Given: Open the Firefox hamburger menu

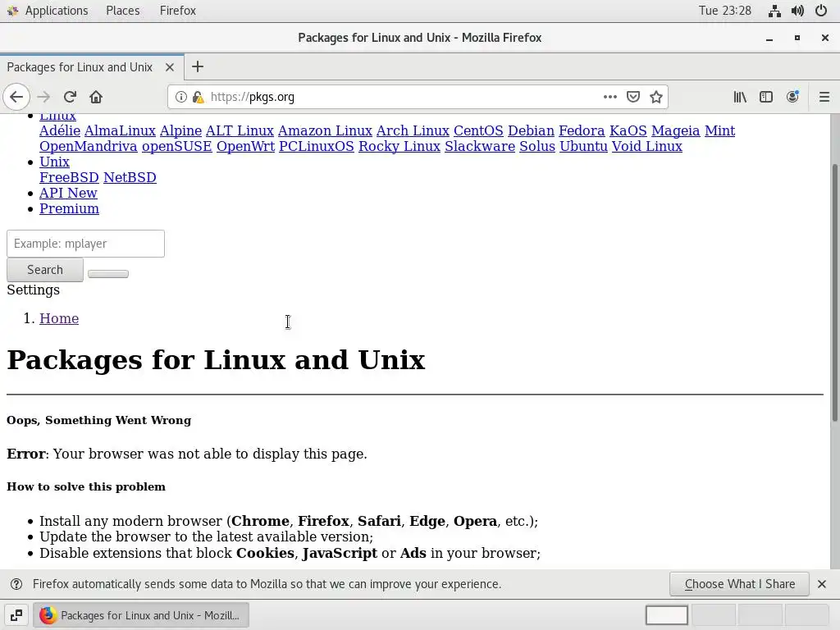Looking at the screenshot, I should [x=824, y=97].
